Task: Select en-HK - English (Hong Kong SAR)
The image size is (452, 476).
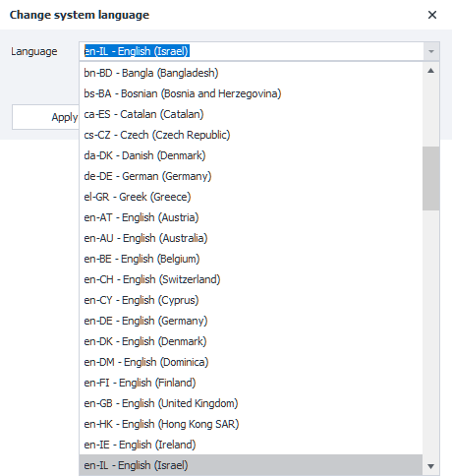Action: (x=251, y=424)
